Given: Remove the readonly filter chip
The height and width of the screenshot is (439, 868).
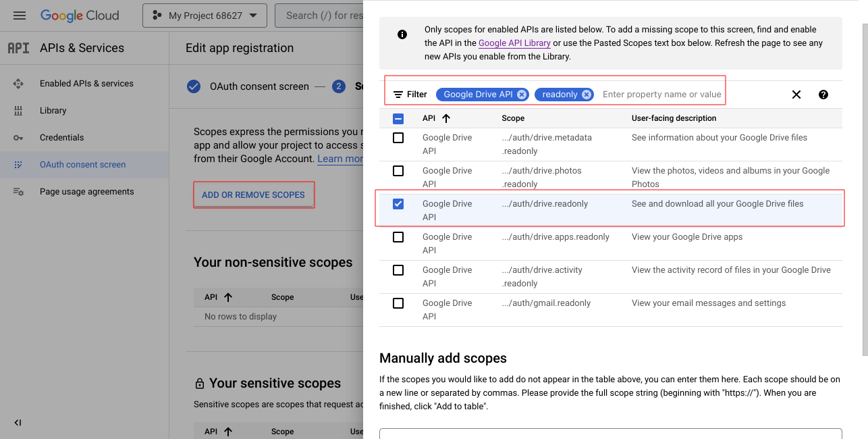Looking at the screenshot, I should click(587, 95).
